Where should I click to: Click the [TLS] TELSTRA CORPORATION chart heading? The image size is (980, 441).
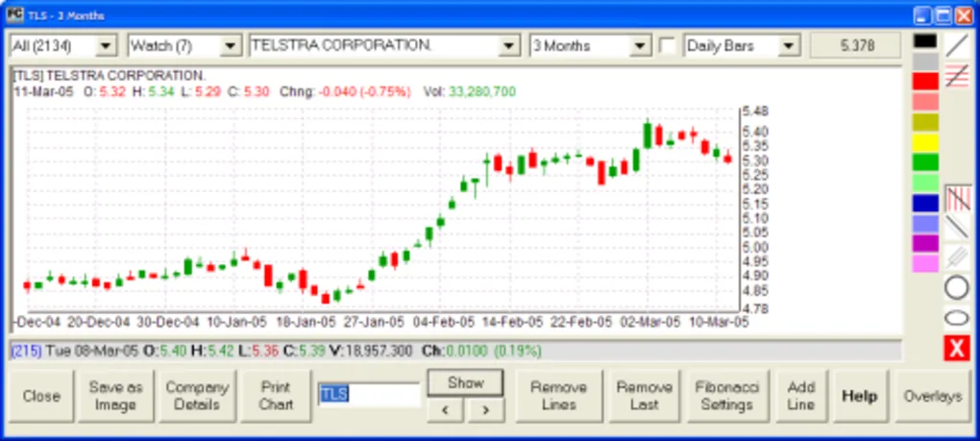110,76
